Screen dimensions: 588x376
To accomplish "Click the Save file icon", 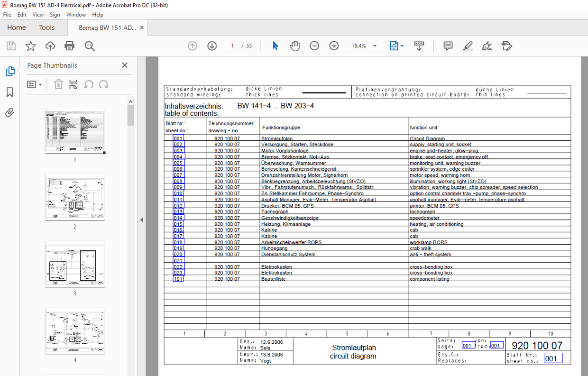I will pyautogui.click(x=11, y=46).
